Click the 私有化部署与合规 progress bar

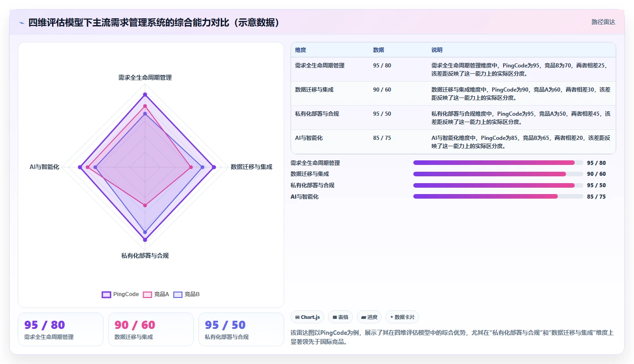pyautogui.click(x=498, y=185)
